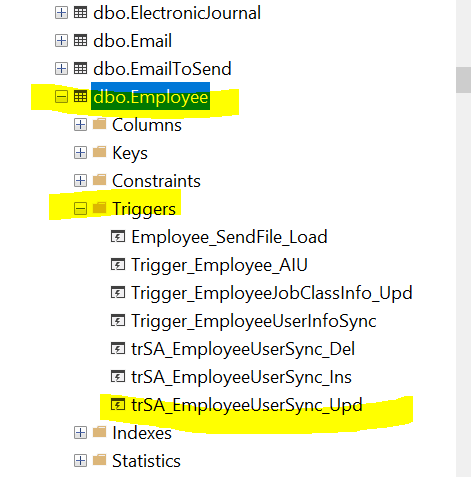
Task: Expand the Constraints folder
Action: pos(80,181)
